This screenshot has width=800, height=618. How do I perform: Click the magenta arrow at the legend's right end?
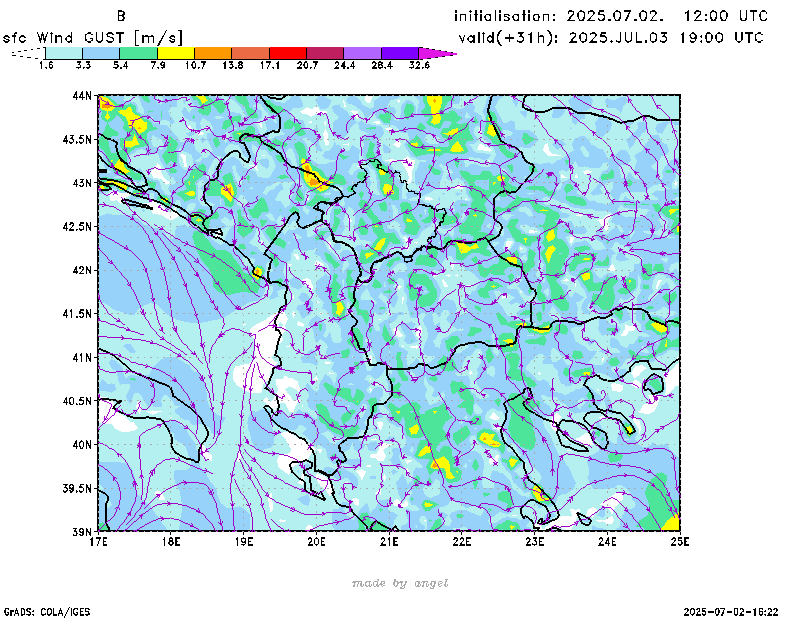click(437, 52)
